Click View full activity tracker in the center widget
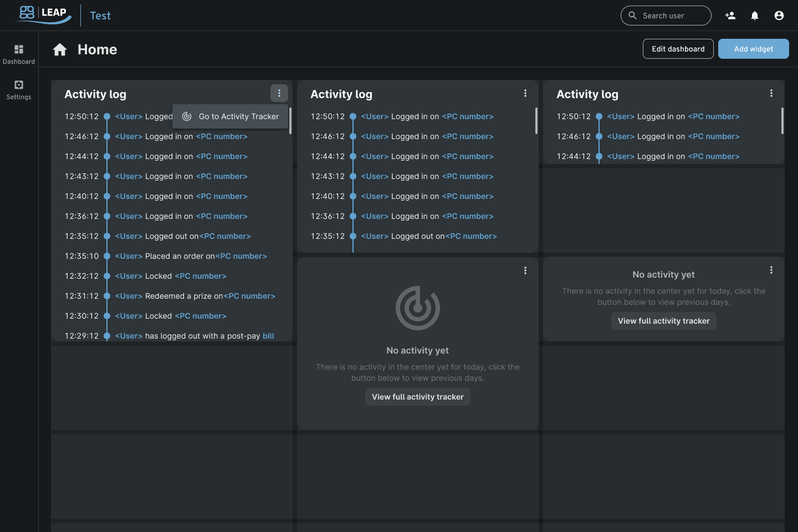Image resolution: width=798 pixels, height=532 pixels. (x=417, y=397)
